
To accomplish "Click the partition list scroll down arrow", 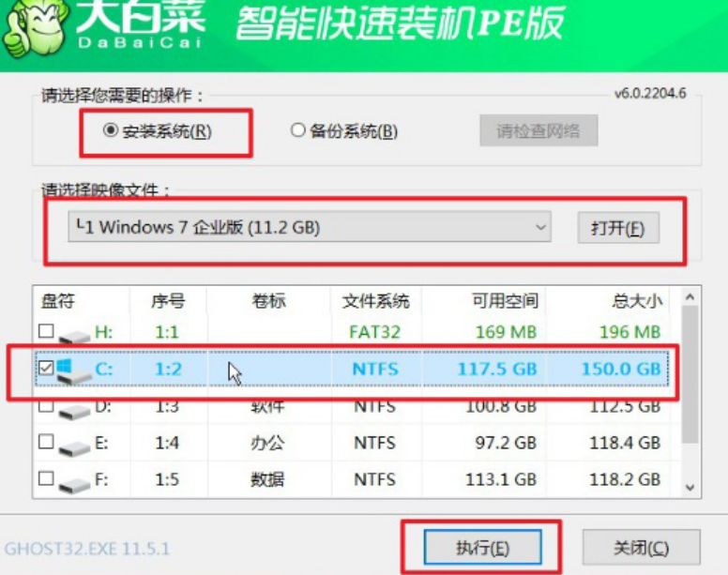I will [x=690, y=487].
